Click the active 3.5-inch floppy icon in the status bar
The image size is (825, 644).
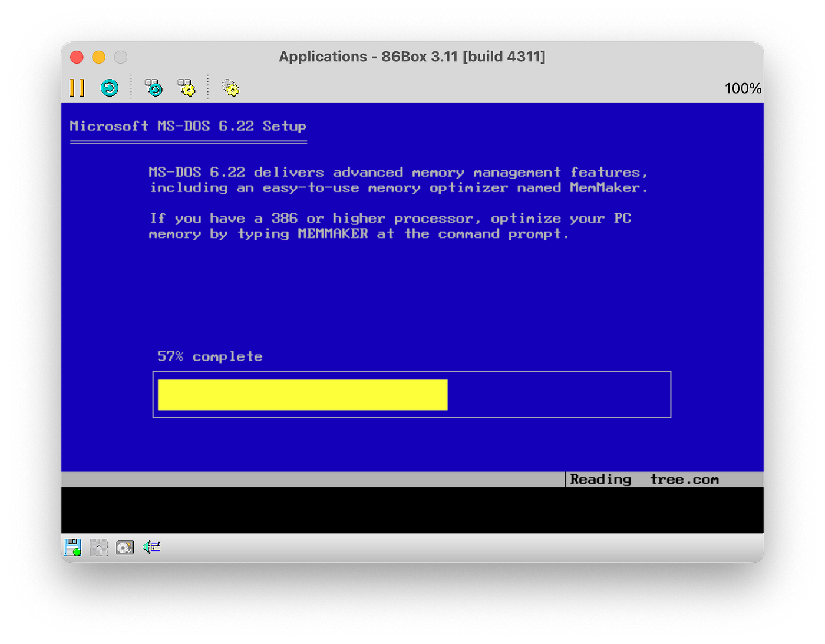(x=72, y=547)
